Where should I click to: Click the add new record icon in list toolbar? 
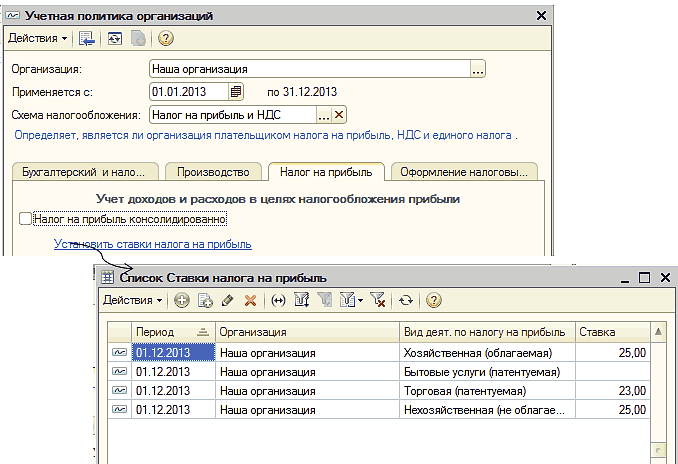pyautogui.click(x=181, y=299)
